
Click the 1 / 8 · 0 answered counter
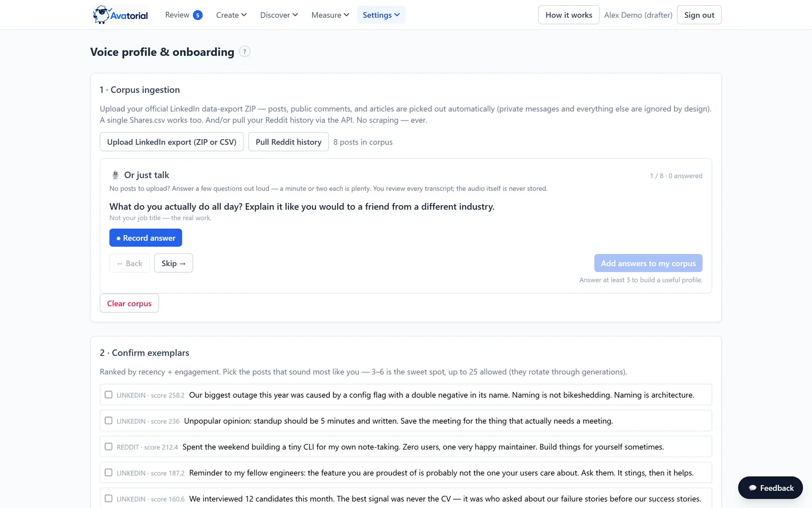676,176
